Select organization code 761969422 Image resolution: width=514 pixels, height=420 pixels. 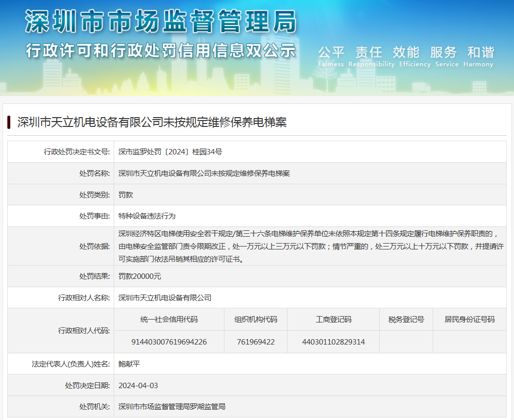pyautogui.click(x=256, y=342)
